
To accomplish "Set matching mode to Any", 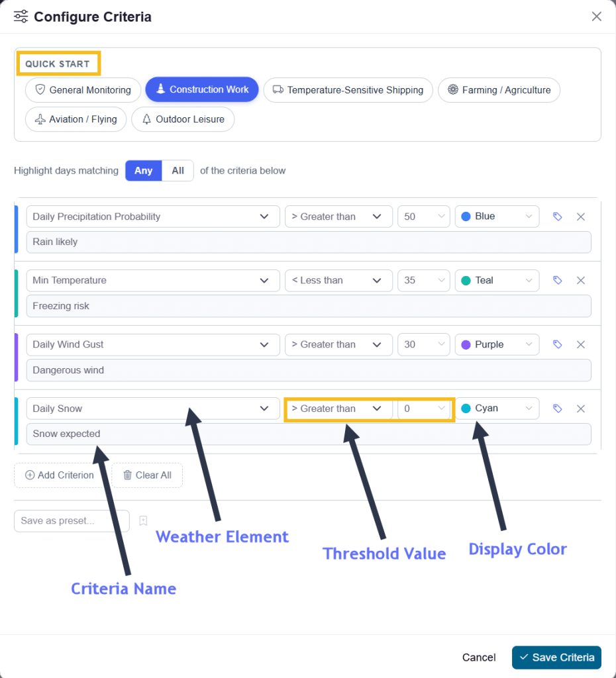I will [x=144, y=170].
